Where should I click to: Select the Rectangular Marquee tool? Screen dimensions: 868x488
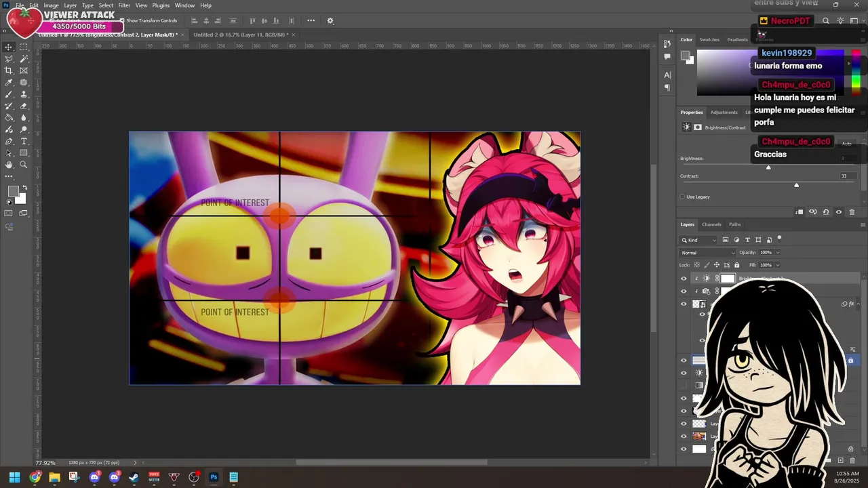[x=24, y=47]
